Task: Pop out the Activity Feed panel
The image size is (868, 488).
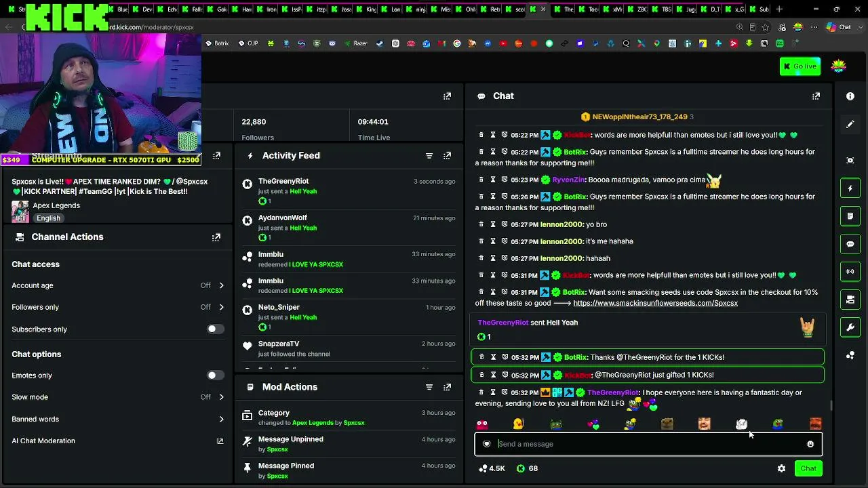Action: [447, 156]
